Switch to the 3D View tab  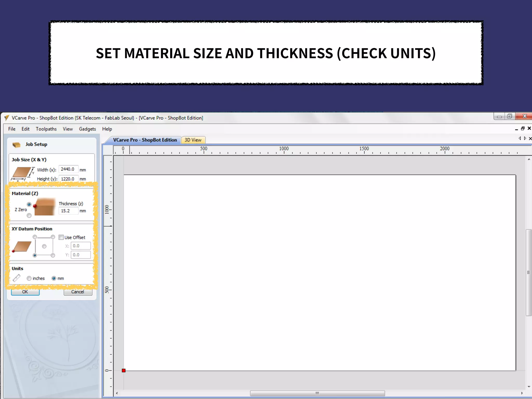193,140
